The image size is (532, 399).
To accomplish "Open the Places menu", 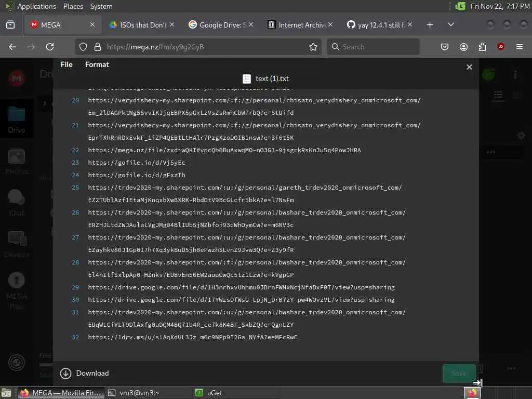I will click(x=73, y=6).
